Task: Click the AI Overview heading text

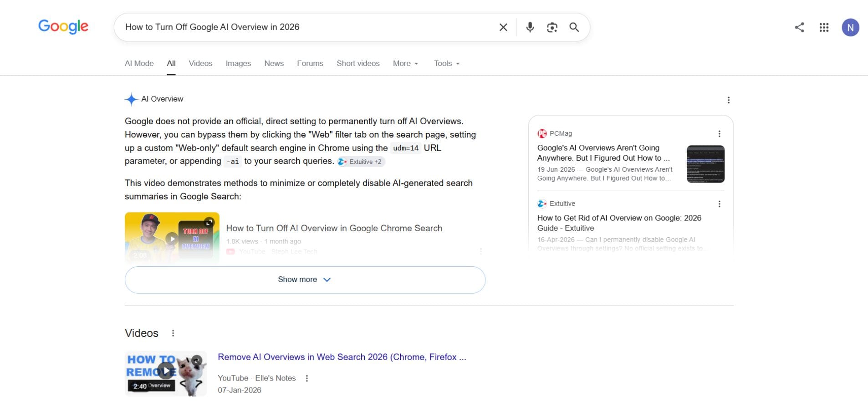Action: pyautogui.click(x=162, y=99)
